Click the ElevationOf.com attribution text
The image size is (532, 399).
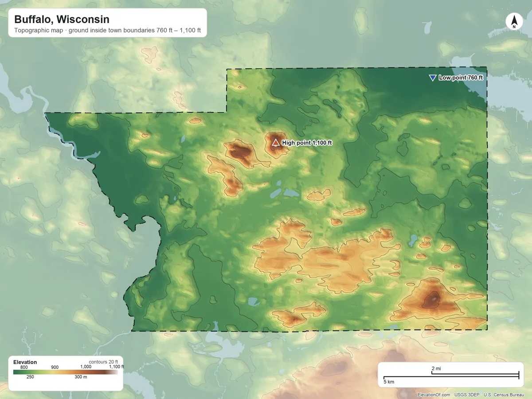[x=434, y=395]
